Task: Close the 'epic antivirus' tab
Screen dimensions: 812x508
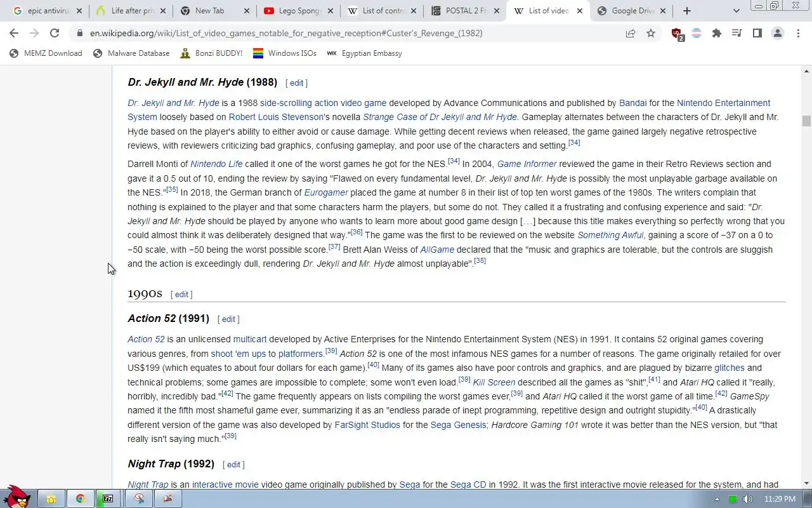Action: click(x=79, y=11)
